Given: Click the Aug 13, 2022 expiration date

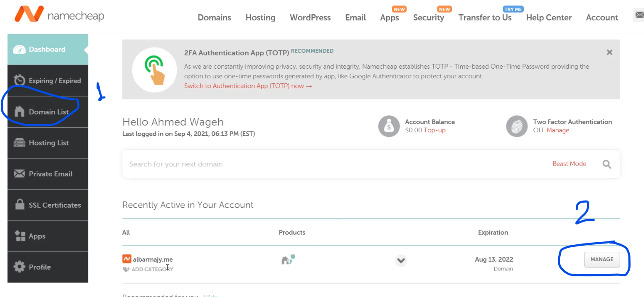Looking at the screenshot, I should (x=494, y=260).
